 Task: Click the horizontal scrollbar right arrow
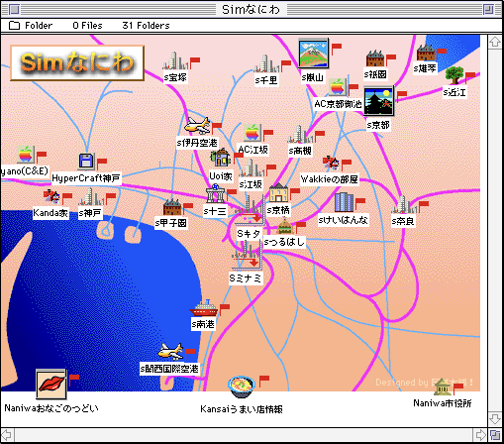(480, 435)
